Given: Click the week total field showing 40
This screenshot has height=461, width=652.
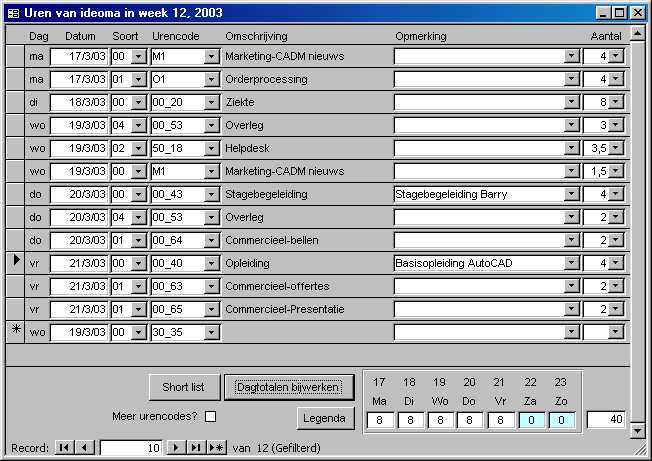Looking at the screenshot, I should [x=605, y=419].
